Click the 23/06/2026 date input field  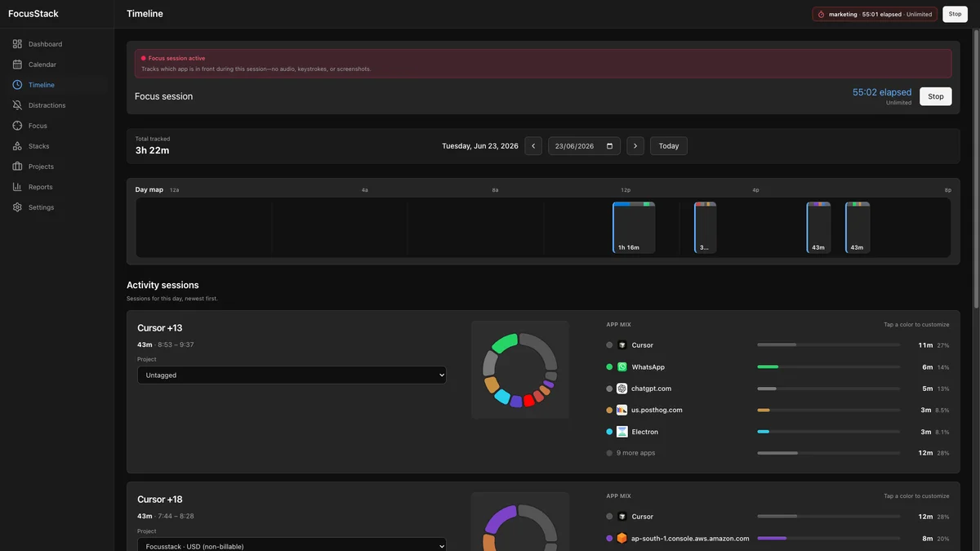pos(584,146)
